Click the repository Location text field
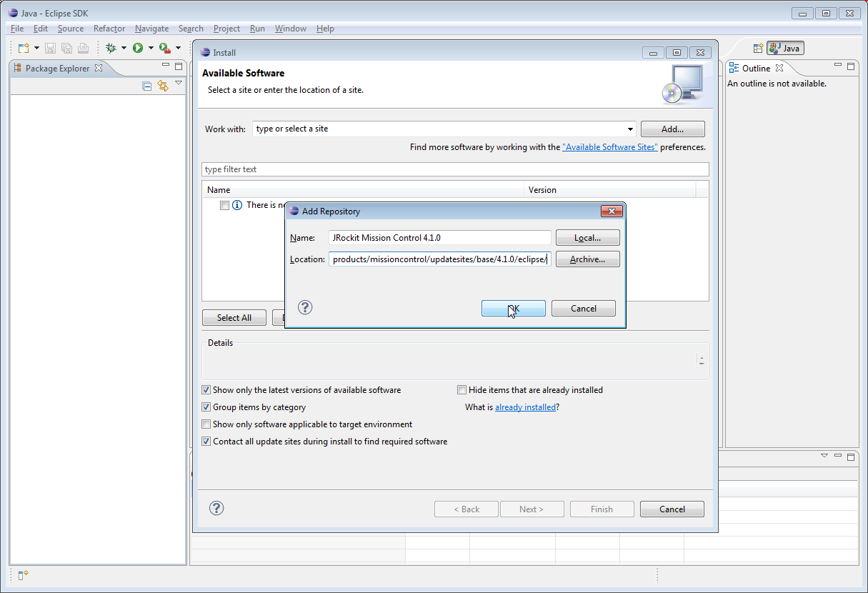Viewport: 868px width, 593px height. pos(439,259)
